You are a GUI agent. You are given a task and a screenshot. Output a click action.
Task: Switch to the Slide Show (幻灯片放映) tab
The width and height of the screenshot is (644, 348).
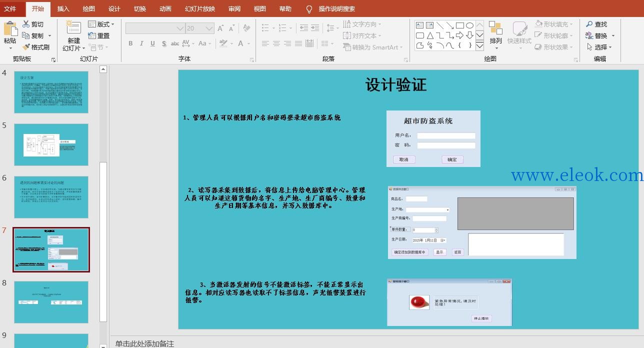200,8
